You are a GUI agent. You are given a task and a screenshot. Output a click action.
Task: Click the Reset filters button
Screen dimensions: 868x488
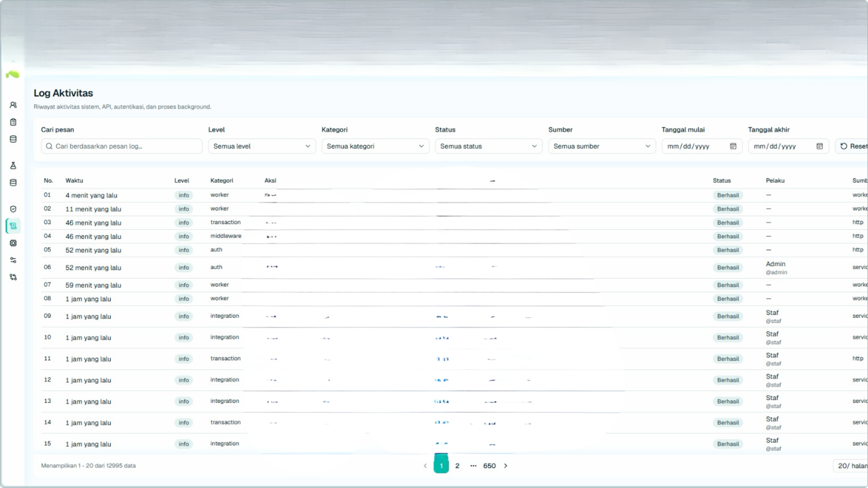(852, 146)
